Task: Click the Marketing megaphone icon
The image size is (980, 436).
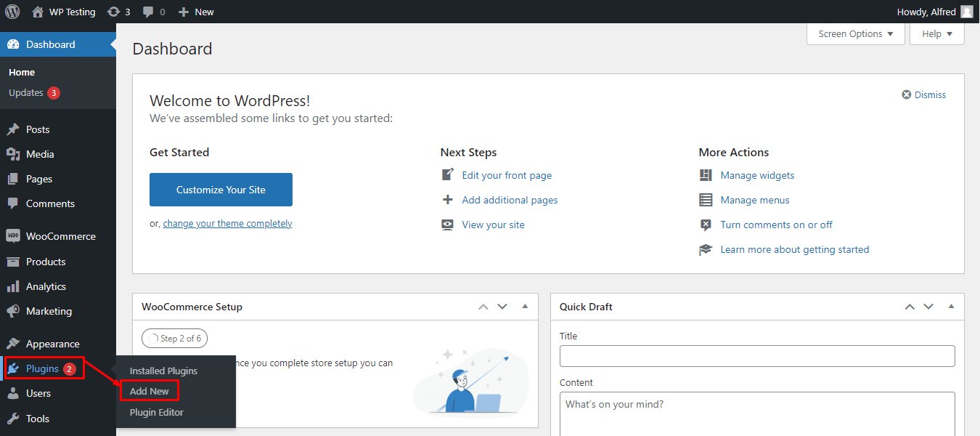Action: pos(12,311)
